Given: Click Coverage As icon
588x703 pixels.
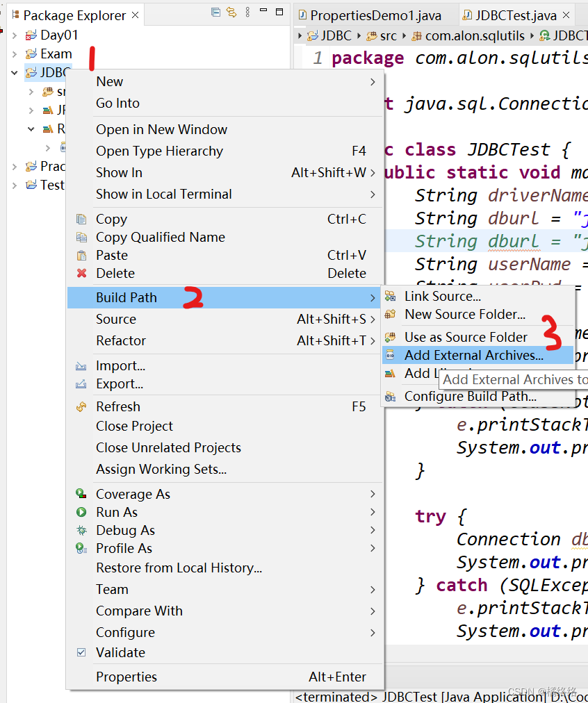Looking at the screenshot, I should 81,494.
